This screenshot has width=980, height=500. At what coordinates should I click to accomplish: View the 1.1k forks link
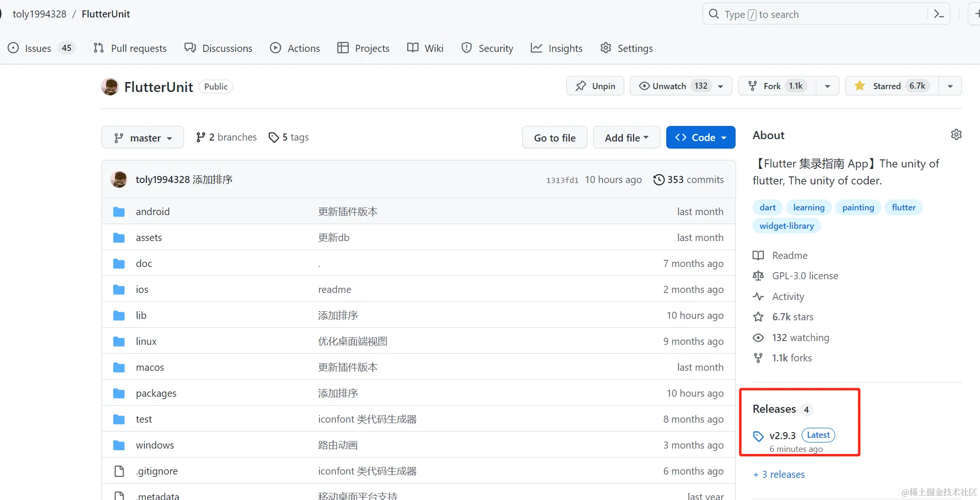(782, 358)
